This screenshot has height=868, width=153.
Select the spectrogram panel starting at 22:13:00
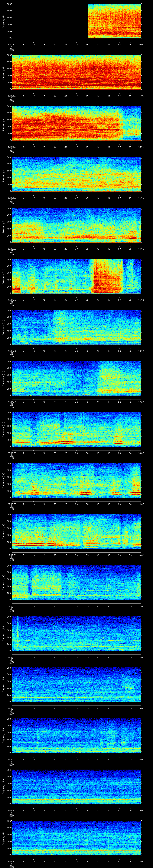(77, 225)
